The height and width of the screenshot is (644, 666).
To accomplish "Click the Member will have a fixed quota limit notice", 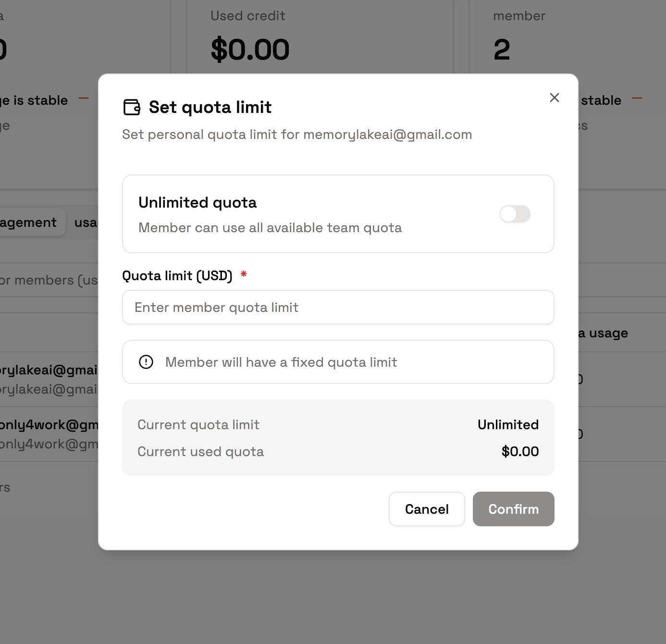I will pyautogui.click(x=338, y=362).
